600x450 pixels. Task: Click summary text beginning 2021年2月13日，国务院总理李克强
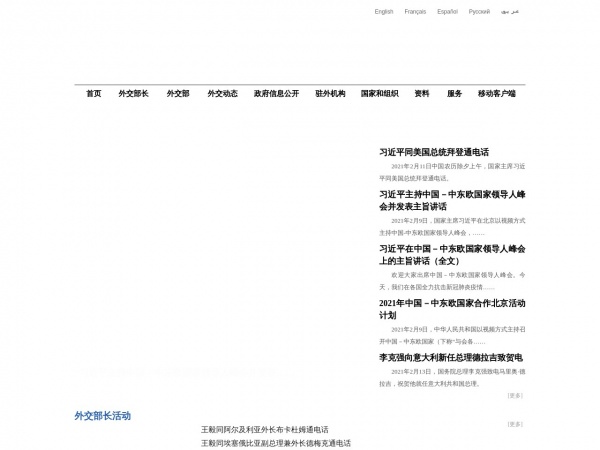452,378
